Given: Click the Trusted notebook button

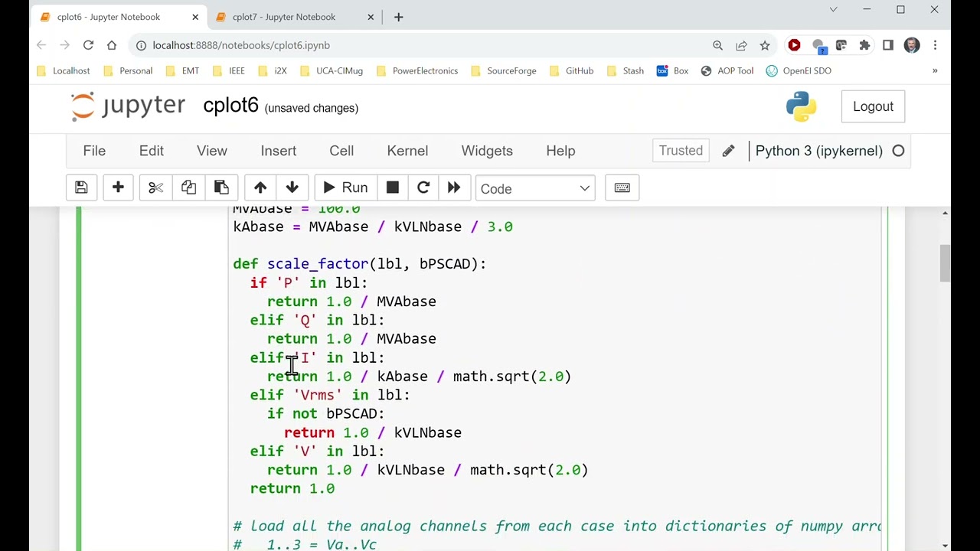Looking at the screenshot, I should tap(681, 151).
